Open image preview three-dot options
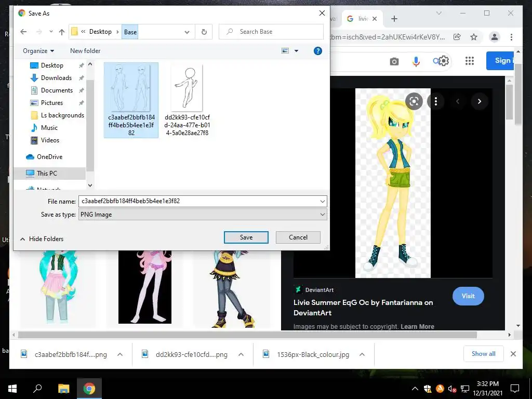This screenshot has height=399, width=532. (x=436, y=101)
